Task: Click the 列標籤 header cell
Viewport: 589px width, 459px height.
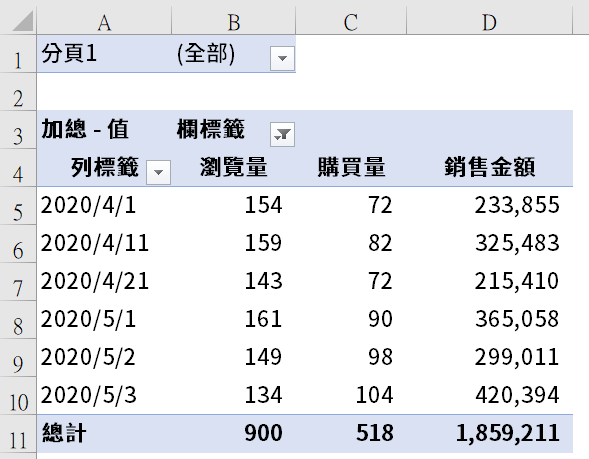Action: pyautogui.click(x=104, y=168)
